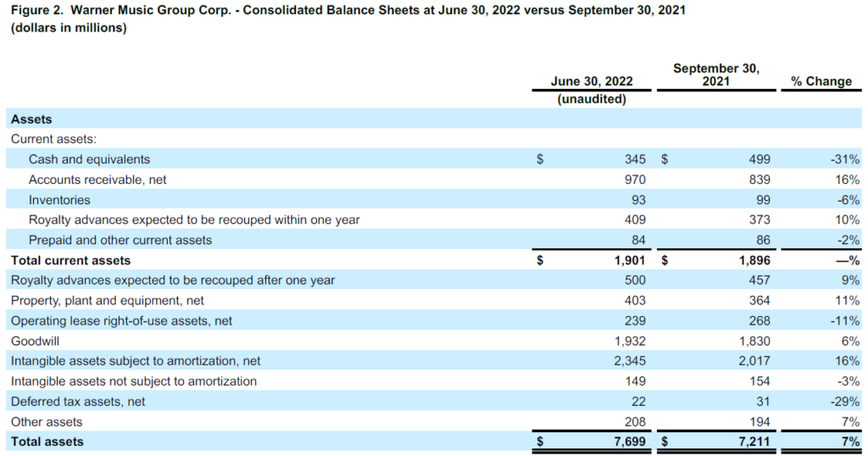Image resolution: width=868 pixels, height=456 pixels.
Task: Click the Figure 2 title line
Action: coord(348,10)
